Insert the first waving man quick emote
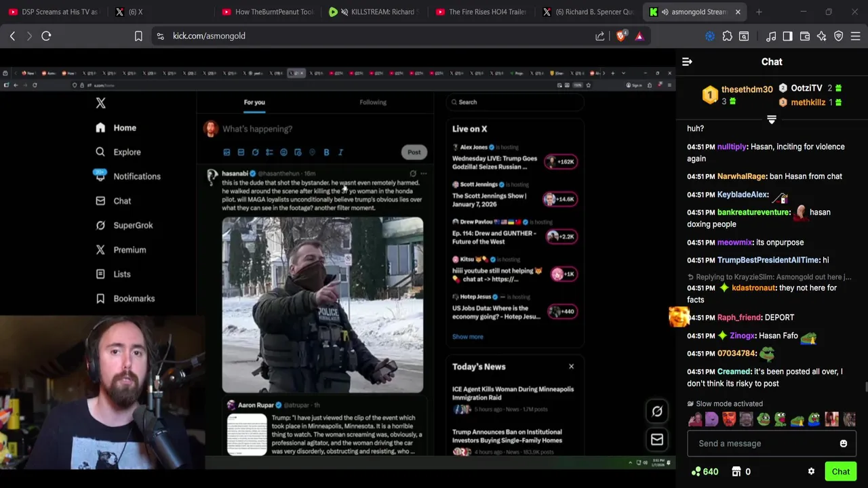The height and width of the screenshot is (488, 868). pos(694,419)
